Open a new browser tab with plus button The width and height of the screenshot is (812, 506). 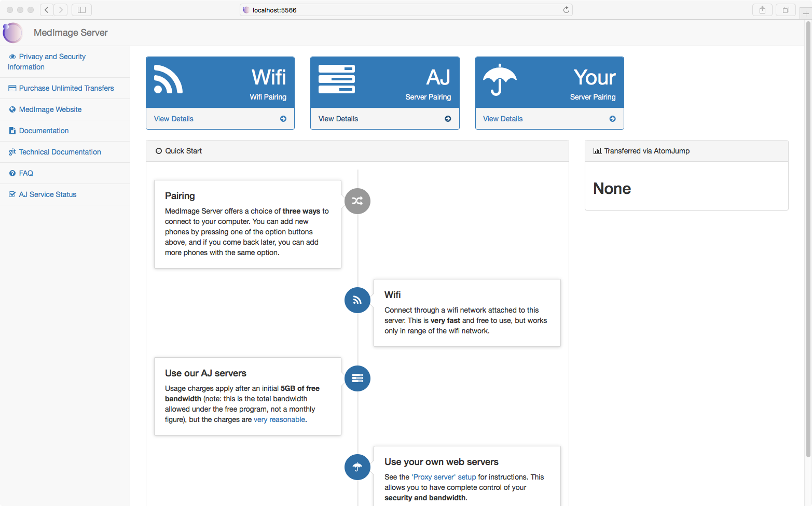(806, 14)
